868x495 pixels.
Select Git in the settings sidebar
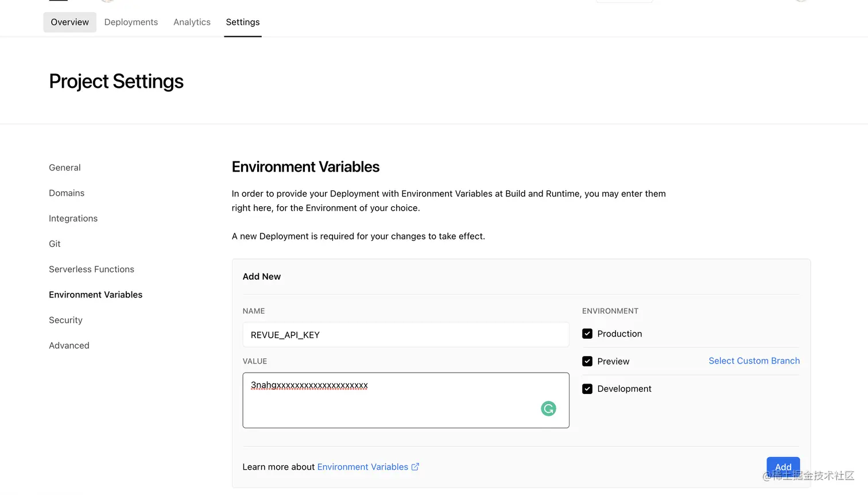click(x=55, y=243)
